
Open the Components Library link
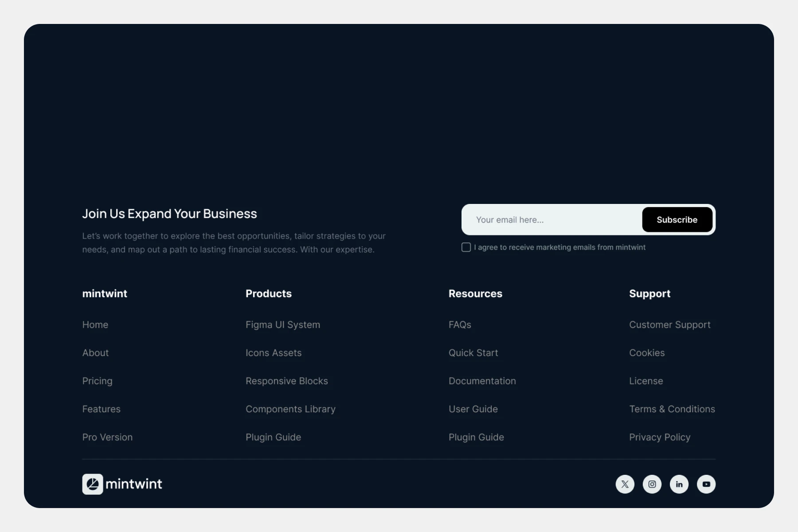click(290, 409)
